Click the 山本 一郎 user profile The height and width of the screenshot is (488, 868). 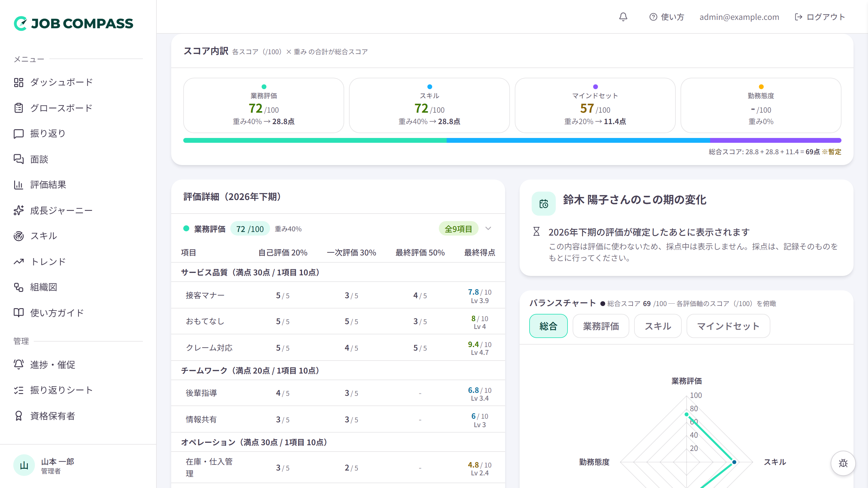pyautogui.click(x=44, y=466)
